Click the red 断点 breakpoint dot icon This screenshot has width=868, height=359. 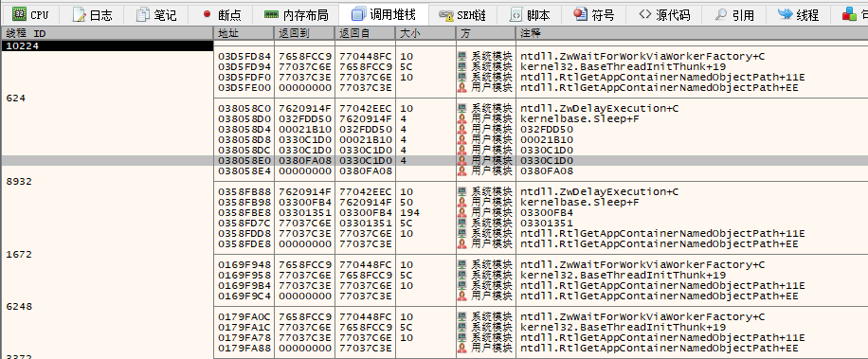click(x=208, y=14)
